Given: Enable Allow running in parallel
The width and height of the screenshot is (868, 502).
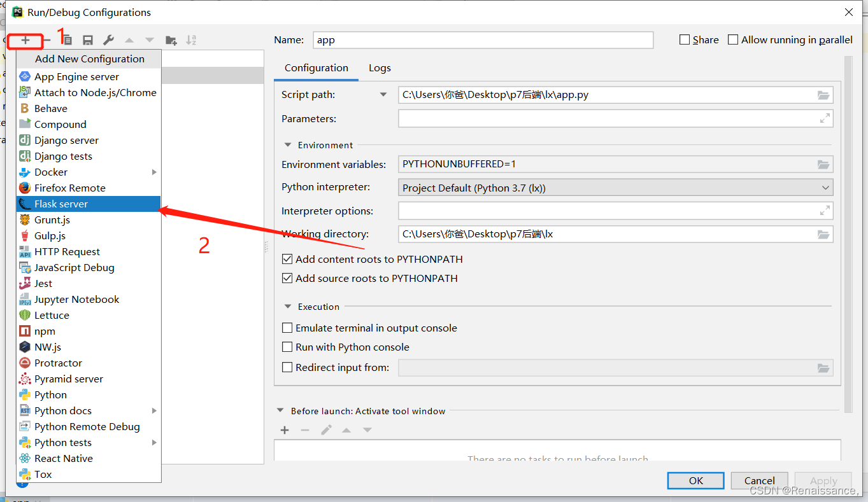Looking at the screenshot, I should (733, 39).
